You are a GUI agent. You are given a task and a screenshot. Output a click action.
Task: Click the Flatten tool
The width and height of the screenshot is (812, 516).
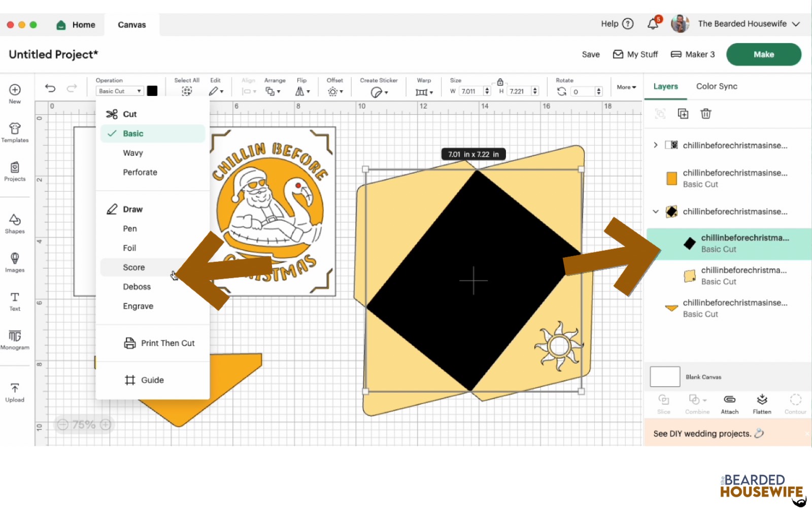tap(762, 404)
